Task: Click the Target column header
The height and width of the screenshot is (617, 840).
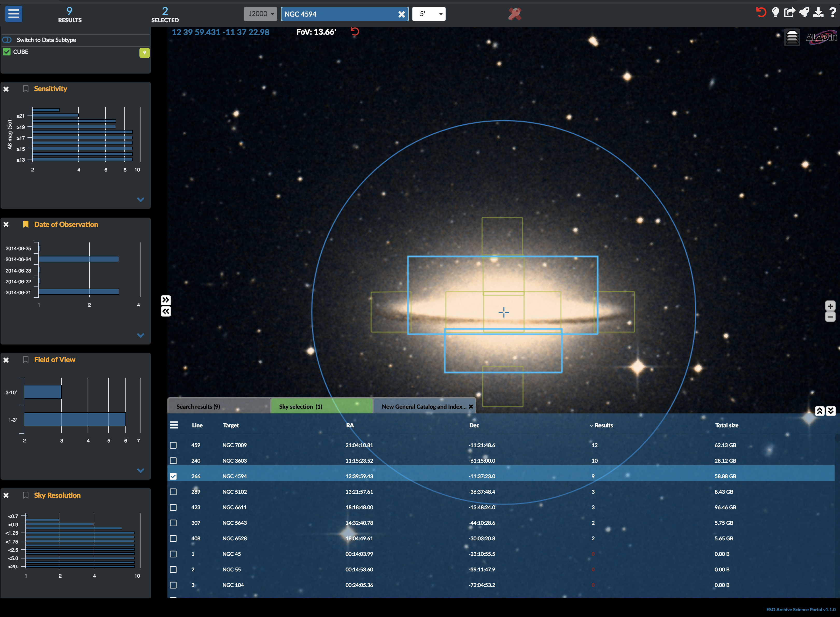Action: [x=231, y=425]
